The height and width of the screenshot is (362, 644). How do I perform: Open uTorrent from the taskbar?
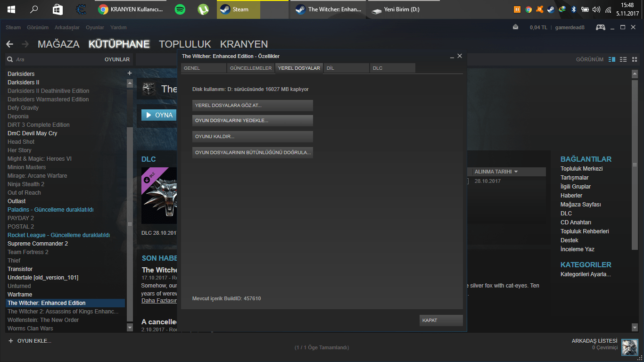(203, 9)
